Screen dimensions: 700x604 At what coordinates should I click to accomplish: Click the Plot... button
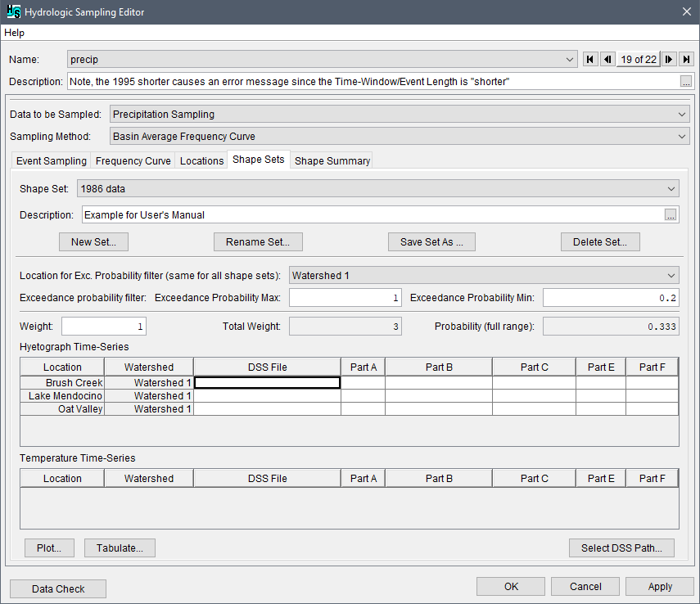(49, 548)
